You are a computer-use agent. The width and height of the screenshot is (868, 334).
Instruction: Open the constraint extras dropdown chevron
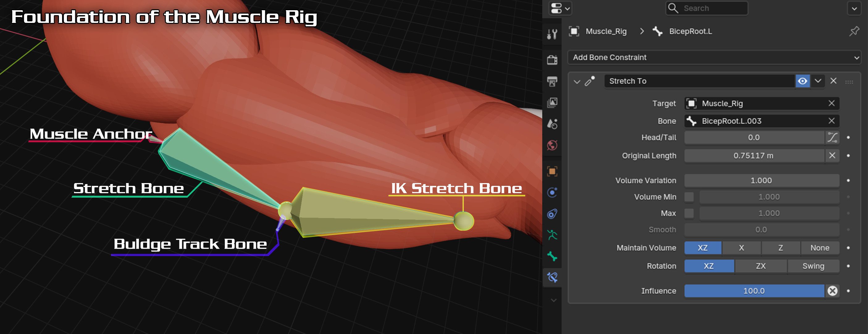click(817, 81)
